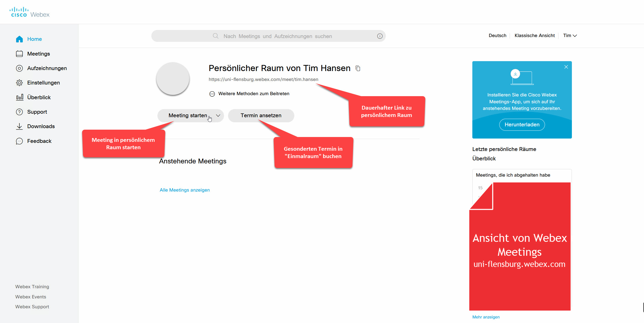644x323 pixels.
Task: Select the Deutsch language option
Action: tap(497, 36)
